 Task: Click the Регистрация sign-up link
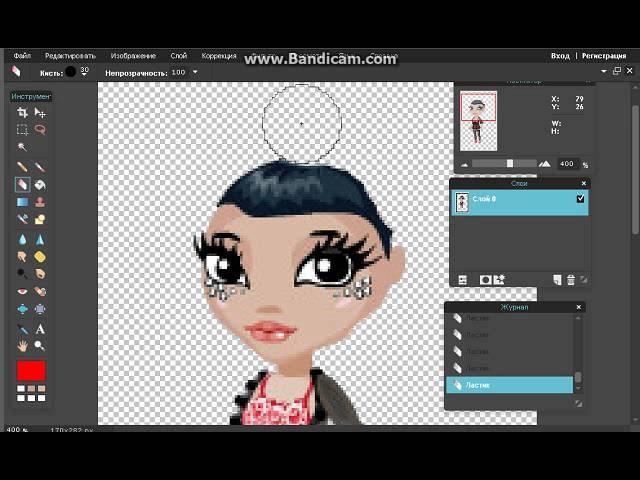click(x=604, y=56)
